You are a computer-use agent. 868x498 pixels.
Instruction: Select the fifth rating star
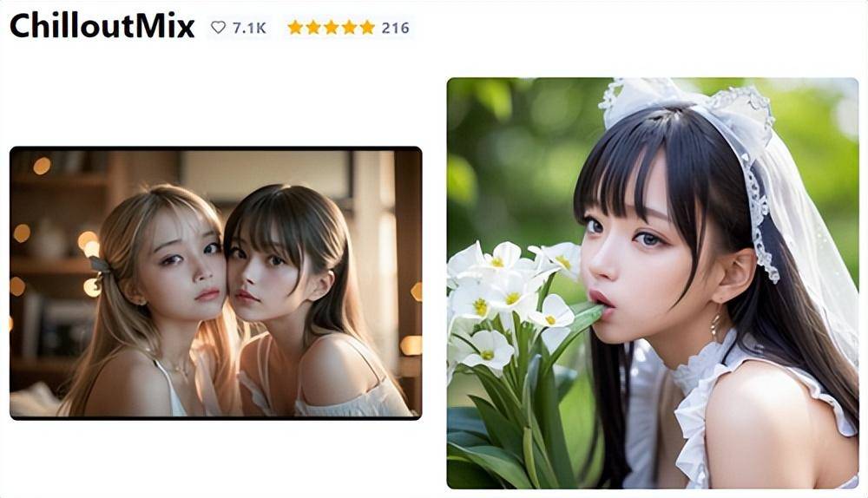(x=367, y=28)
